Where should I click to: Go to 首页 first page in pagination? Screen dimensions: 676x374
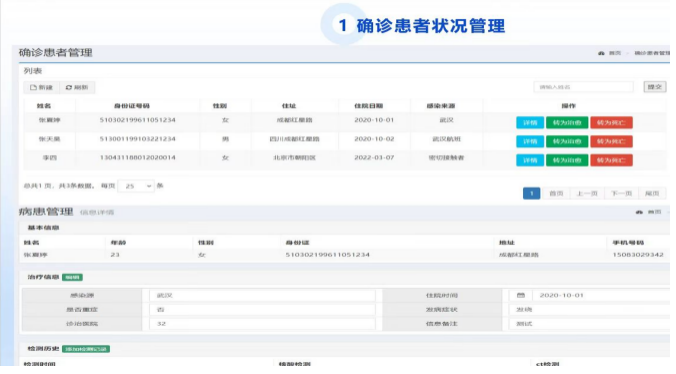pos(556,193)
